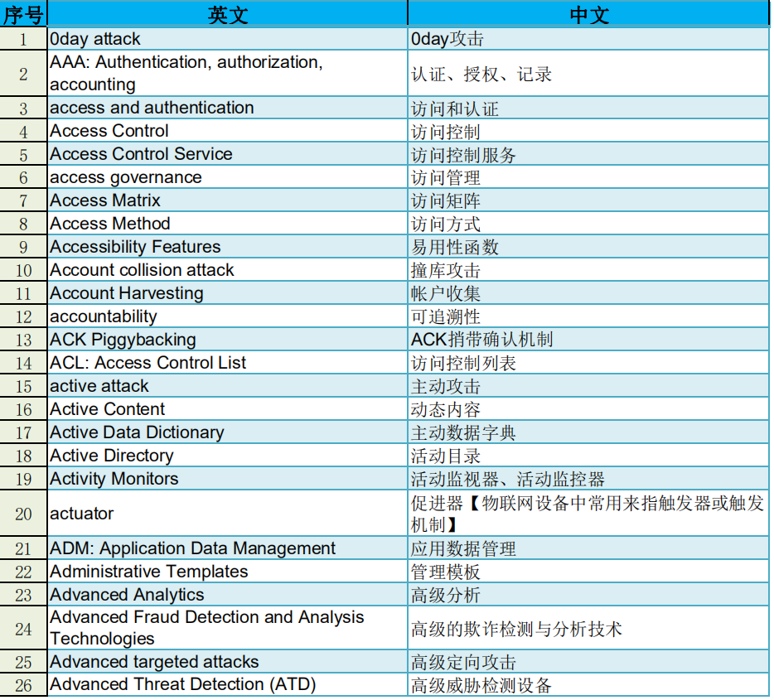Image resolution: width=774 pixels, height=700 pixels.
Task: Select the 中文 column header
Action: point(588,14)
